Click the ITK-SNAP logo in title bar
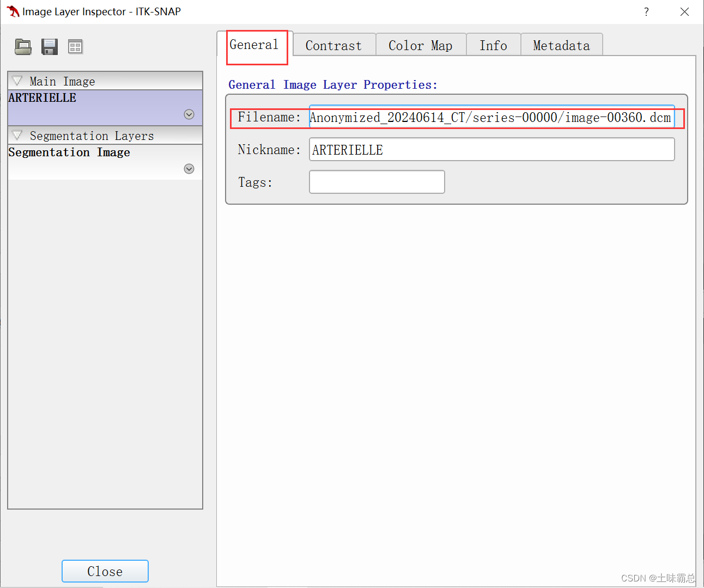 click(x=13, y=11)
